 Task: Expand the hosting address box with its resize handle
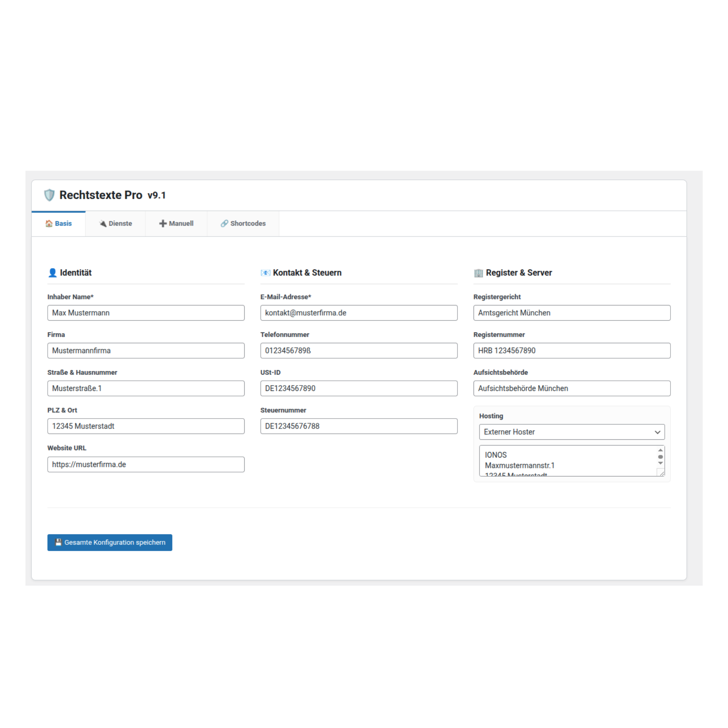662,473
